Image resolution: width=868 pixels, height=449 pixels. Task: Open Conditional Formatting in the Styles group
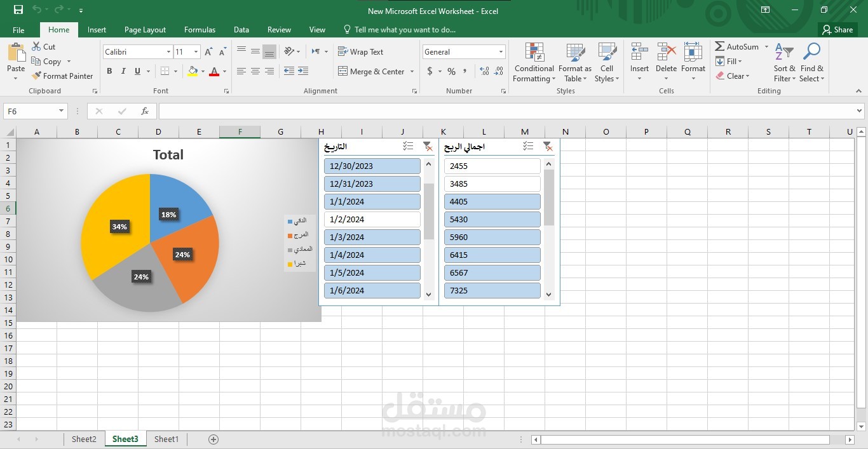coord(534,62)
